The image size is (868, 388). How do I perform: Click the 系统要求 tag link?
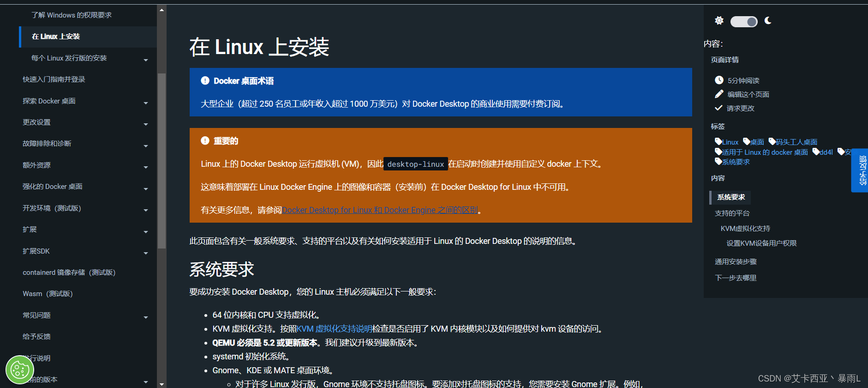[x=736, y=162]
